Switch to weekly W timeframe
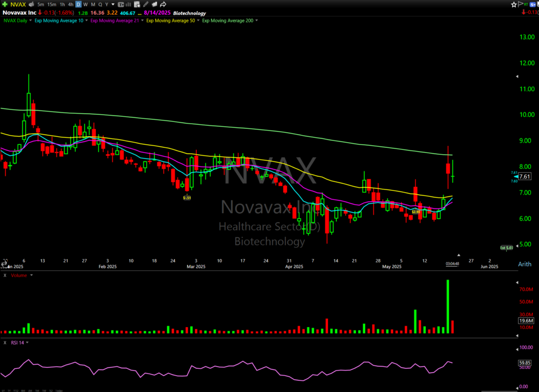This screenshot has width=539, height=392. pyautogui.click(x=85, y=4)
